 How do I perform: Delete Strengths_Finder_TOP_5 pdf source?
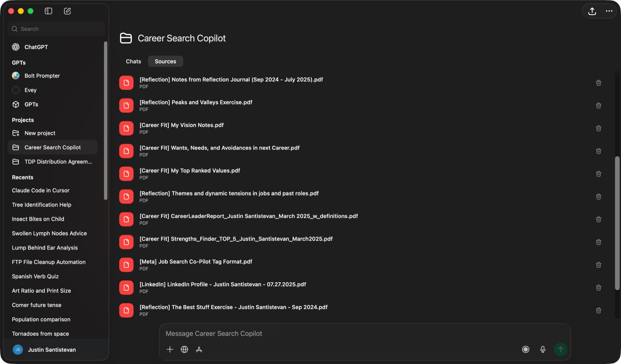point(598,242)
